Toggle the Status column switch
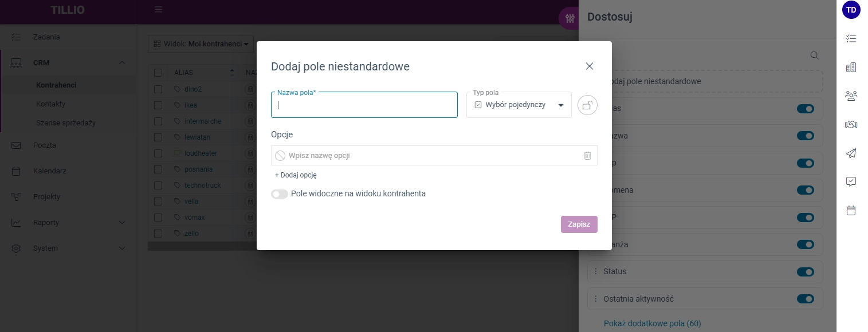The image size is (868, 332). click(x=806, y=272)
